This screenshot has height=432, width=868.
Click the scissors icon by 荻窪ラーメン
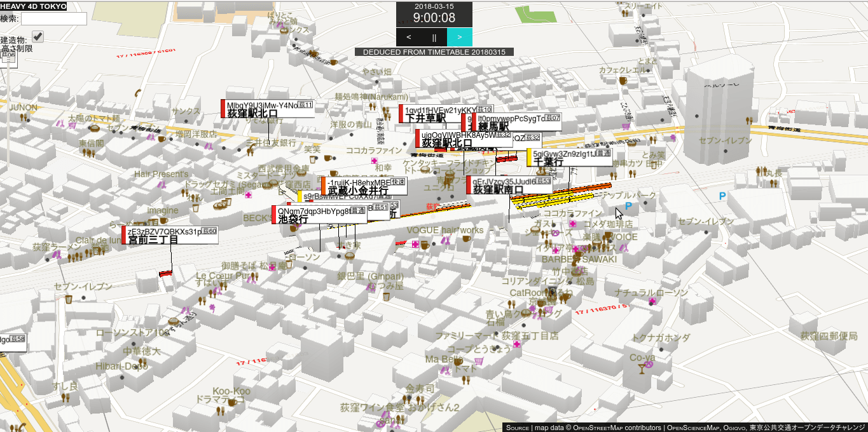click(x=57, y=255)
